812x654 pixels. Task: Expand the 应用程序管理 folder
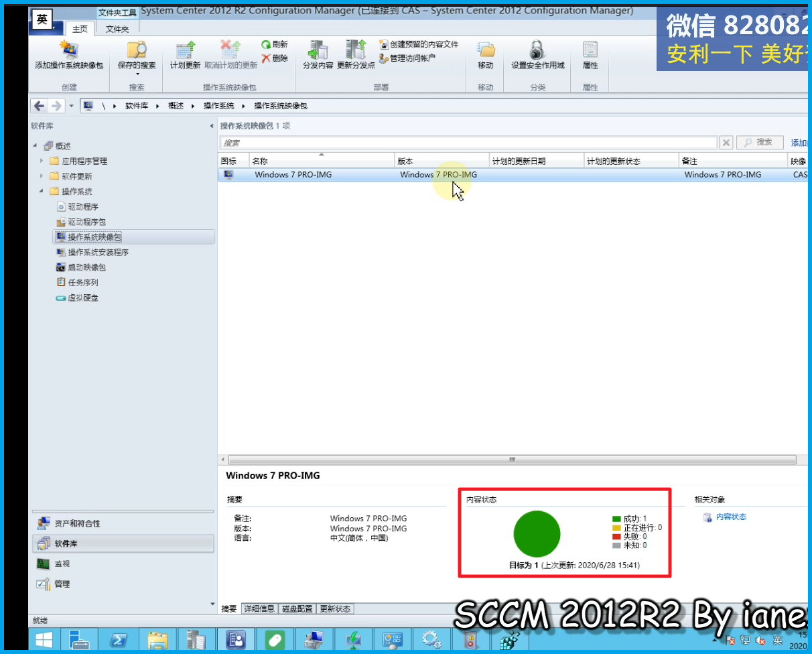[42, 161]
